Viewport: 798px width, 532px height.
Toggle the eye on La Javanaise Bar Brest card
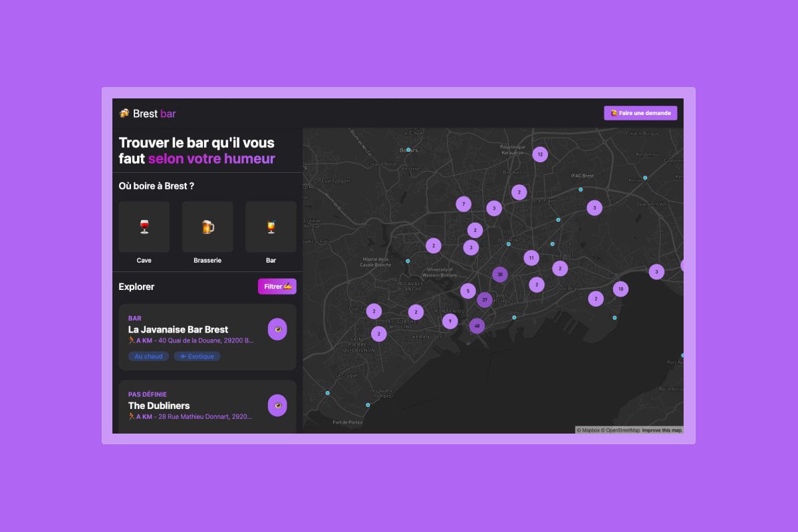point(277,329)
